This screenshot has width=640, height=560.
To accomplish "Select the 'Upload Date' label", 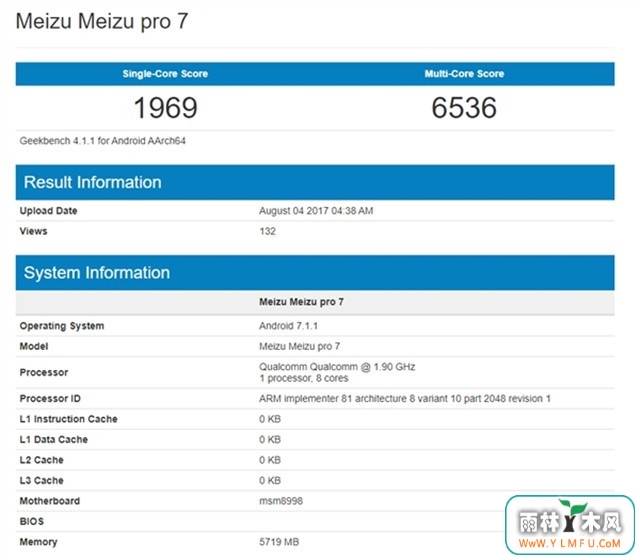I will coord(48,211).
